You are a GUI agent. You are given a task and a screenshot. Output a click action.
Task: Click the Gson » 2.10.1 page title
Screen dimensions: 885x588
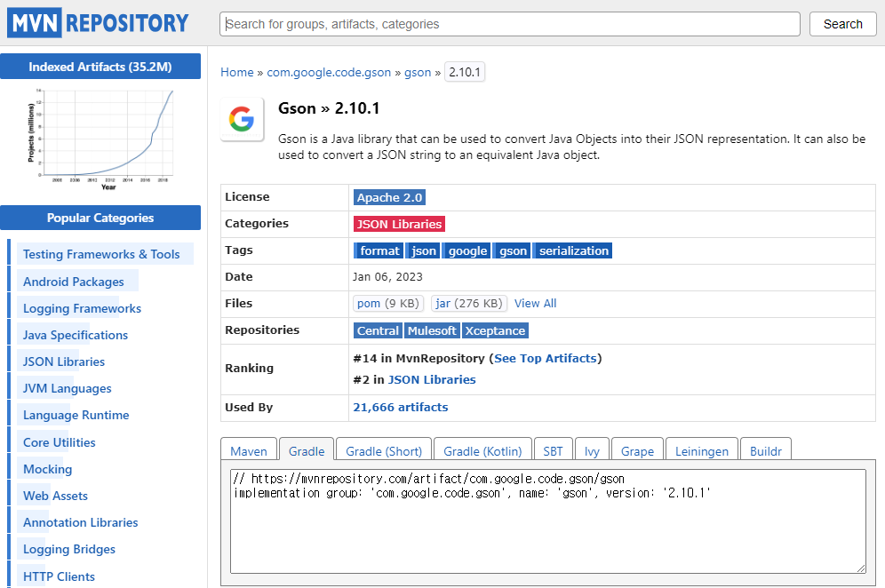click(x=329, y=108)
